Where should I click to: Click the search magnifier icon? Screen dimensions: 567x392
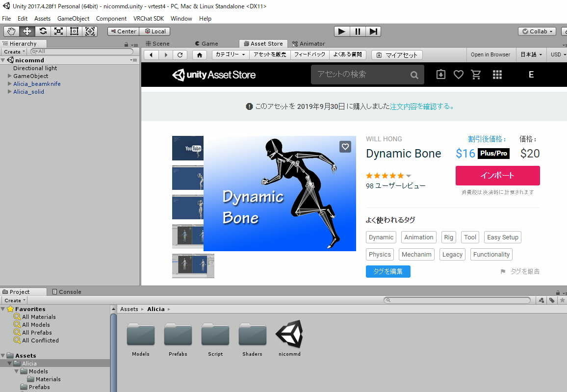[x=414, y=75]
